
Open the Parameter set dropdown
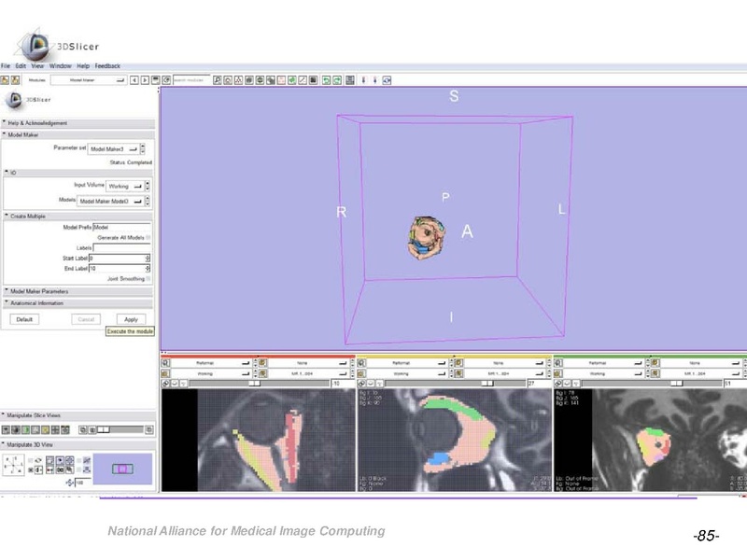point(113,149)
